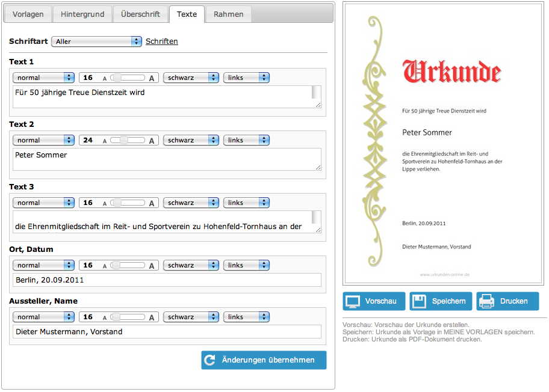The width and height of the screenshot is (549, 392).
Task: Open Text 2 color dropdown set to schwarz
Action: pos(191,140)
